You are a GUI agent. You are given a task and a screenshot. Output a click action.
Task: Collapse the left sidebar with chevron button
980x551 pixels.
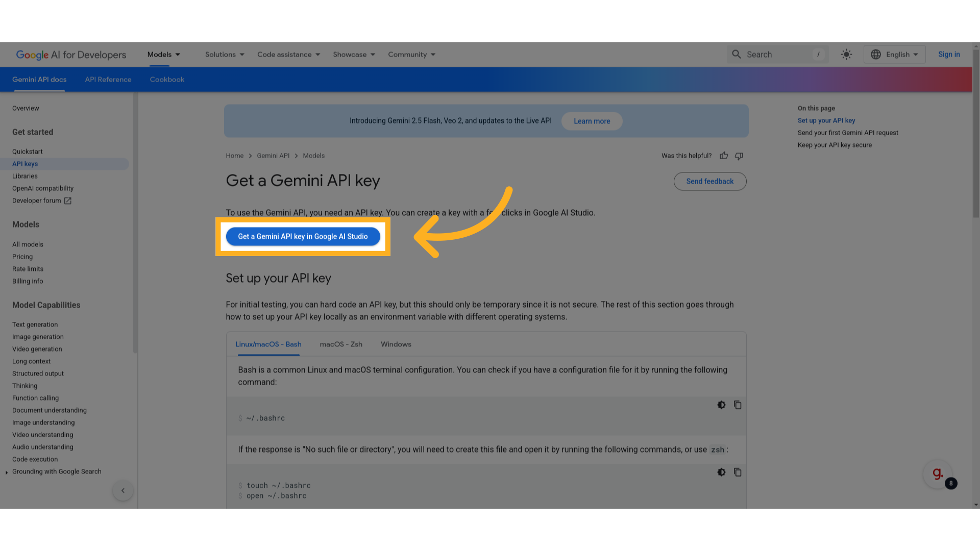click(x=122, y=490)
